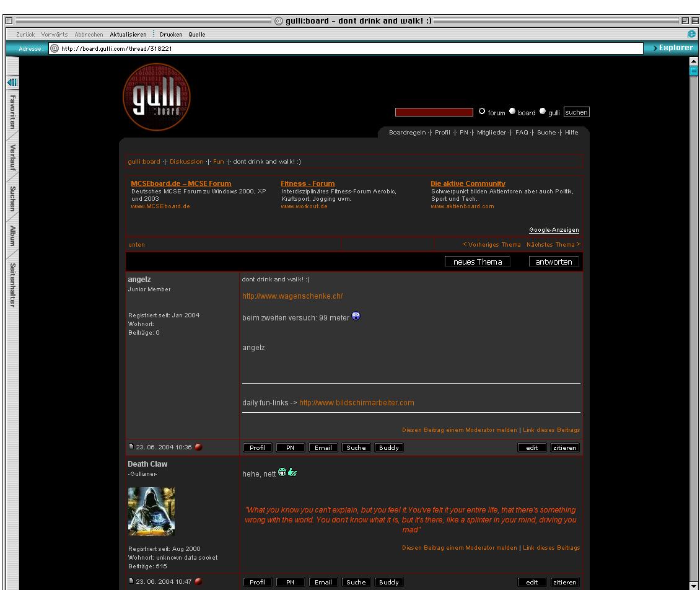
Task: Click the Zurück toolbar button
Action: tap(25, 34)
